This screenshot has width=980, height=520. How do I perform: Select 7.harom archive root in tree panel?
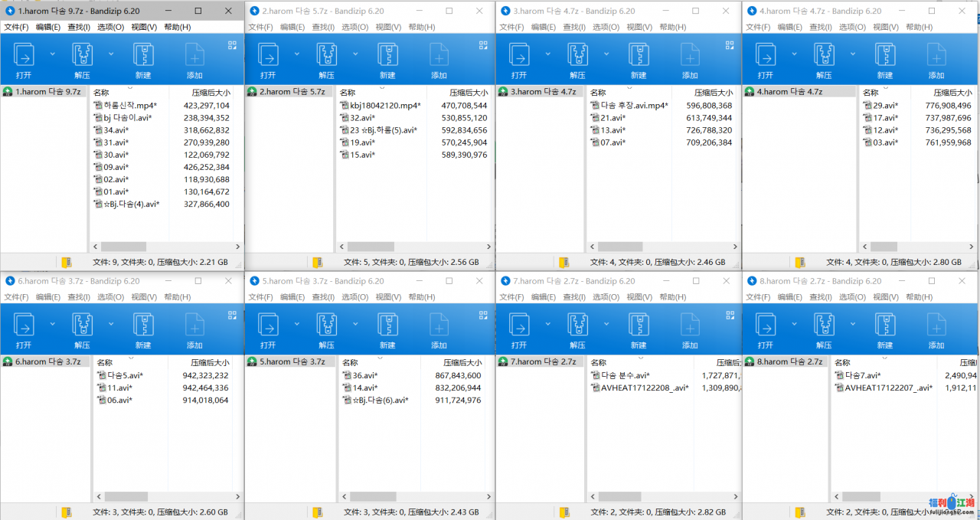pyautogui.click(x=537, y=361)
